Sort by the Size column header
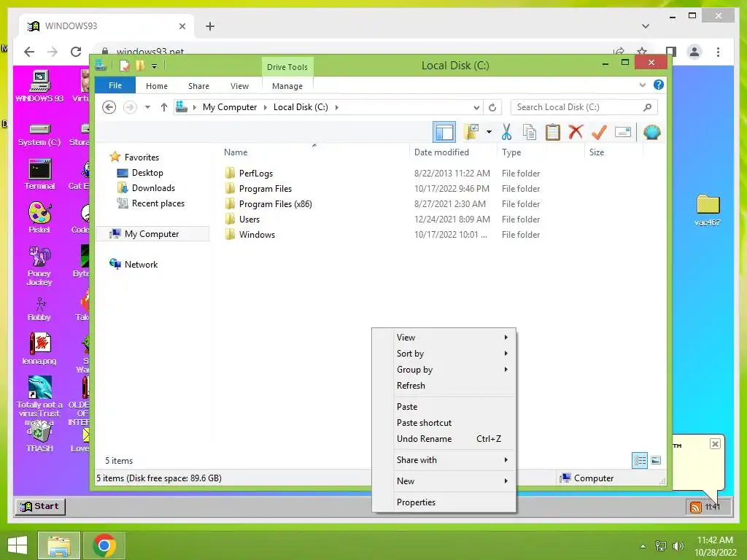 tap(614, 152)
